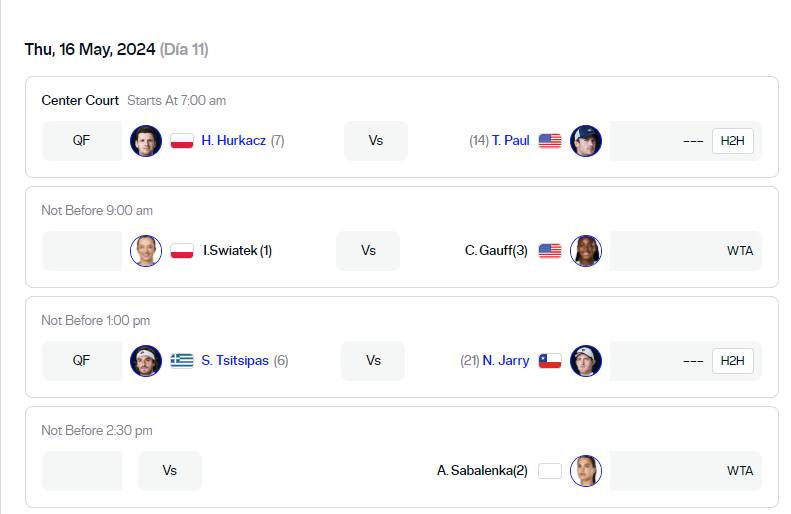This screenshot has height=514, width=791.
Task: Open H2H for Tsitsipas vs Jarry
Action: click(733, 361)
